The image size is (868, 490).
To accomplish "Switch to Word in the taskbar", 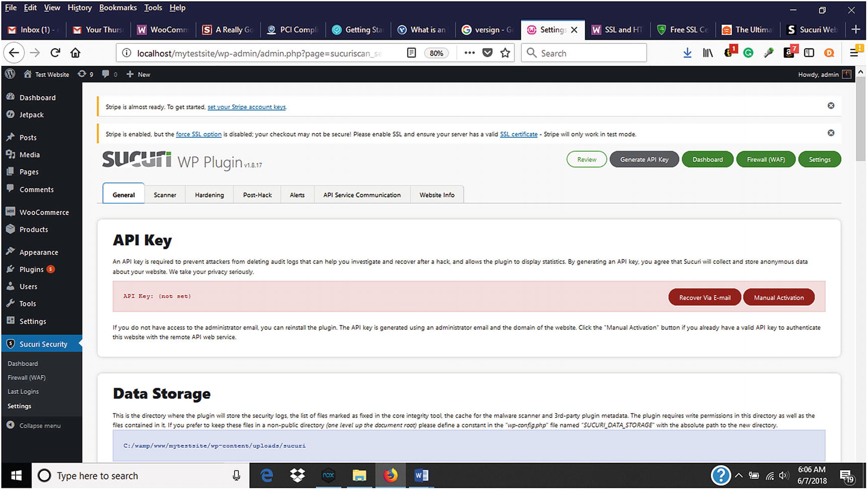I will pos(422,475).
